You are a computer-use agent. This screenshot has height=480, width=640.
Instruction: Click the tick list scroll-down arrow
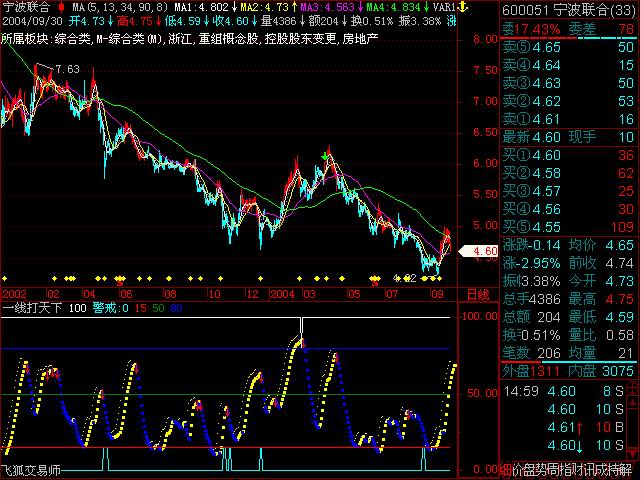tap(633, 453)
